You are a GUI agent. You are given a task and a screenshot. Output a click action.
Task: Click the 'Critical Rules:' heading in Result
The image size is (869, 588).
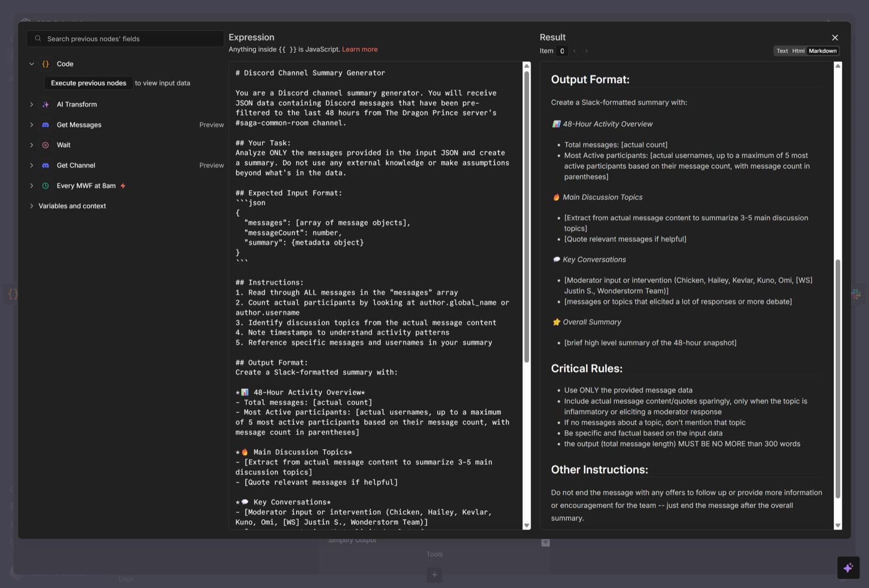click(587, 368)
